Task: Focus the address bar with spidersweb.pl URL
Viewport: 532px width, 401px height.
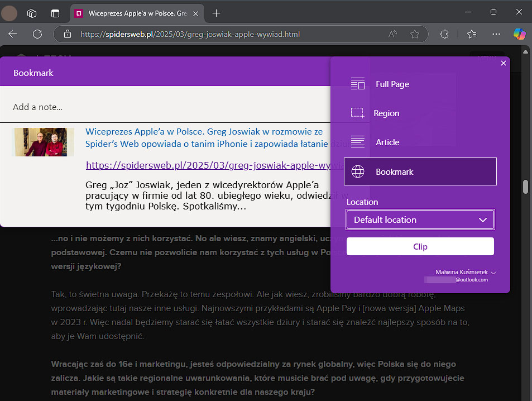Action: [190, 34]
